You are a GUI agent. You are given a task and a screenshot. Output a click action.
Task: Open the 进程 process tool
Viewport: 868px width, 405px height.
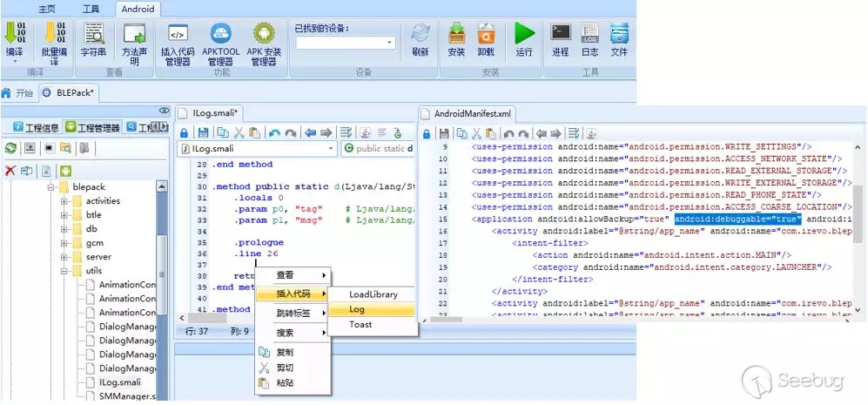point(561,40)
